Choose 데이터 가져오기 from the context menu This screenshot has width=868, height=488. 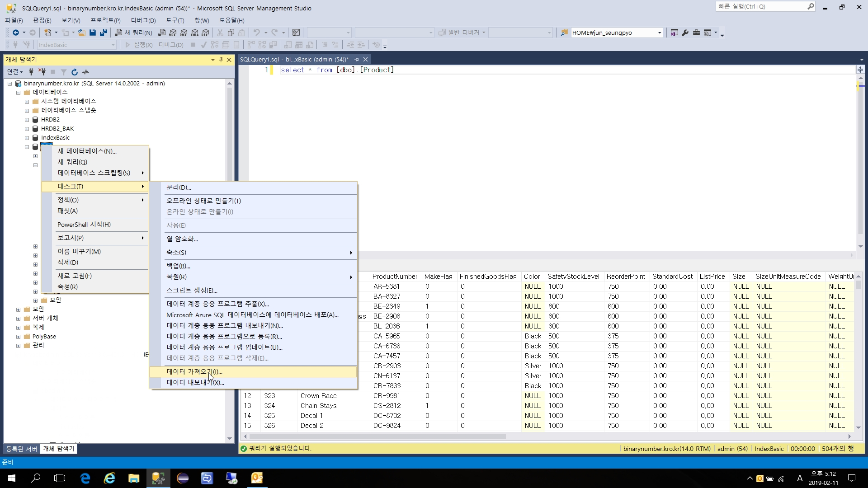[x=194, y=371]
